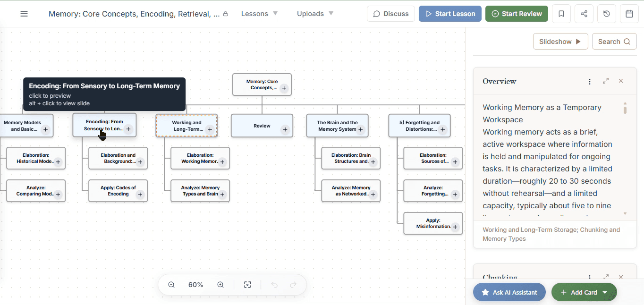Fit the map to screen with frame icon
Viewport: 644px width, 305px height.
pos(247,285)
